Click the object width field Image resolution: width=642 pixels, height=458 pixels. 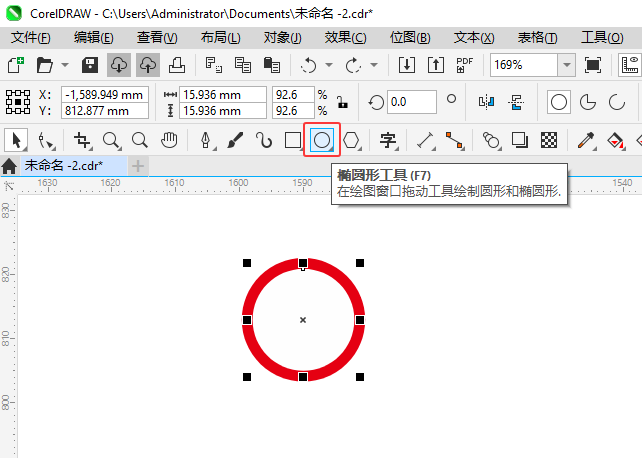pos(223,95)
